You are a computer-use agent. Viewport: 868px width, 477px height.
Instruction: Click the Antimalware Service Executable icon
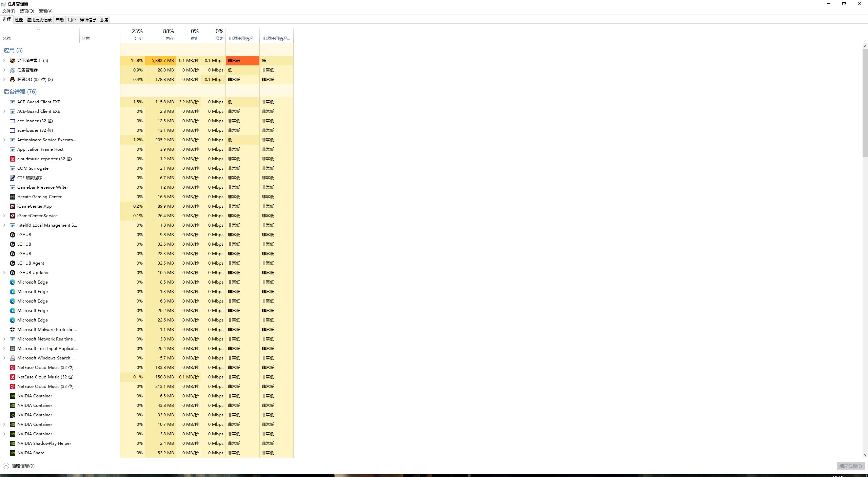(x=13, y=140)
